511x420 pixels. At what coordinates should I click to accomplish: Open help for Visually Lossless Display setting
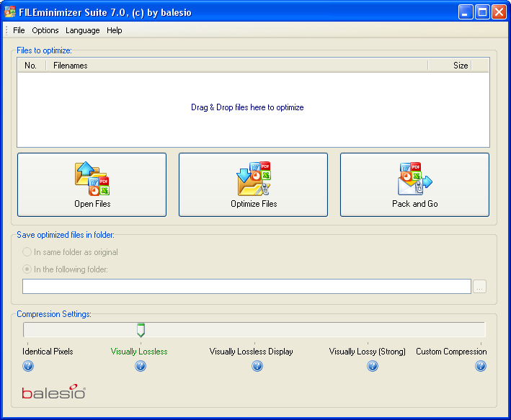click(257, 366)
